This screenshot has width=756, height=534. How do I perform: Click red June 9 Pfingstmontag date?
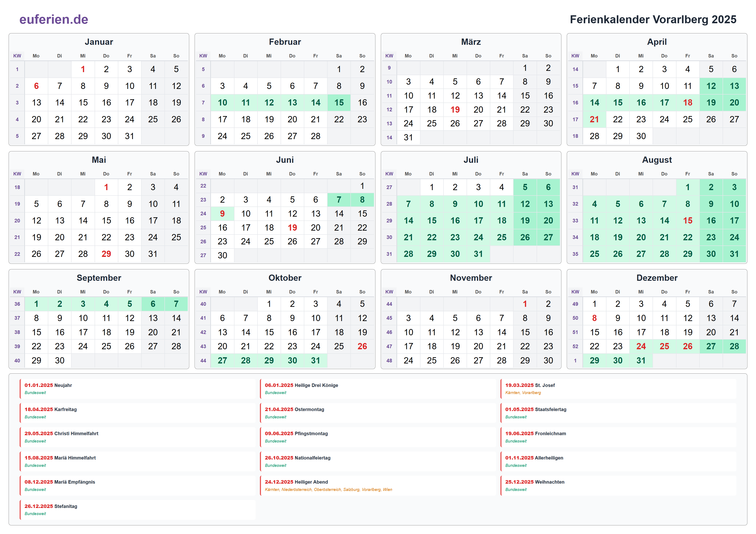(x=222, y=214)
